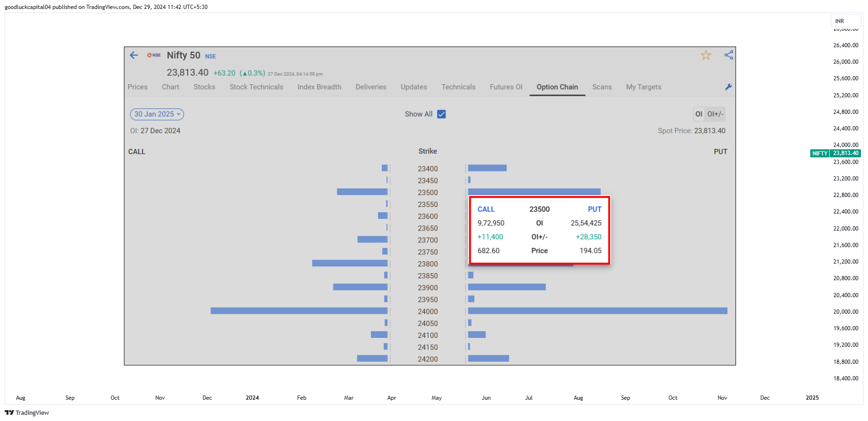This screenshot has width=868, height=421.
Task: Click the put OI value 25,54,425
Action: point(586,223)
